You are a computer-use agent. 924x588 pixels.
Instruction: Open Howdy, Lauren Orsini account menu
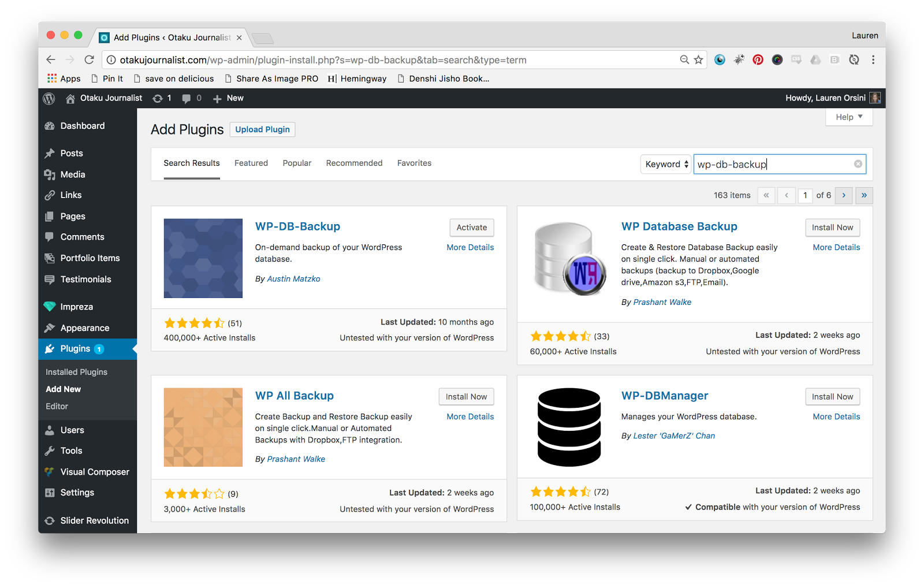click(x=832, y=98)
